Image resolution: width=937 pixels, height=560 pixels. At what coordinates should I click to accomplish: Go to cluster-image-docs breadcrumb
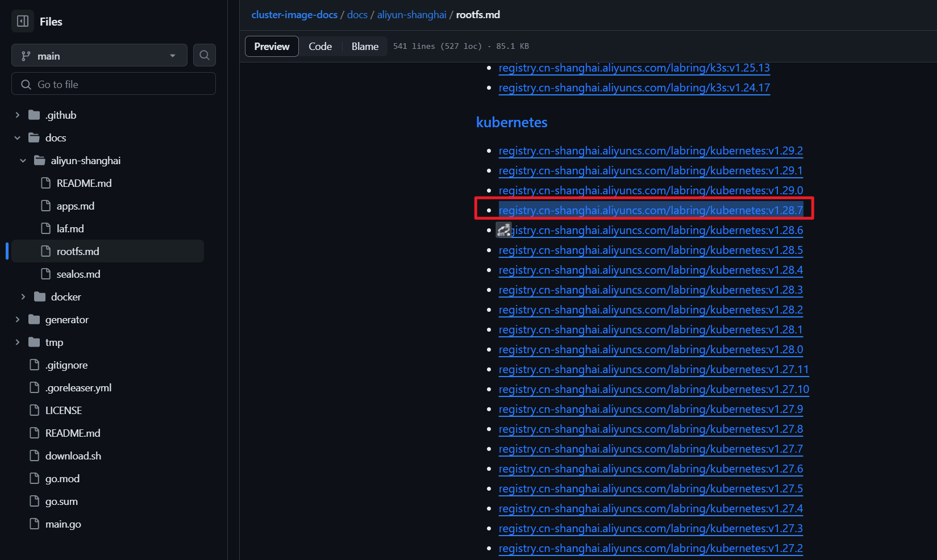(294, 15)
